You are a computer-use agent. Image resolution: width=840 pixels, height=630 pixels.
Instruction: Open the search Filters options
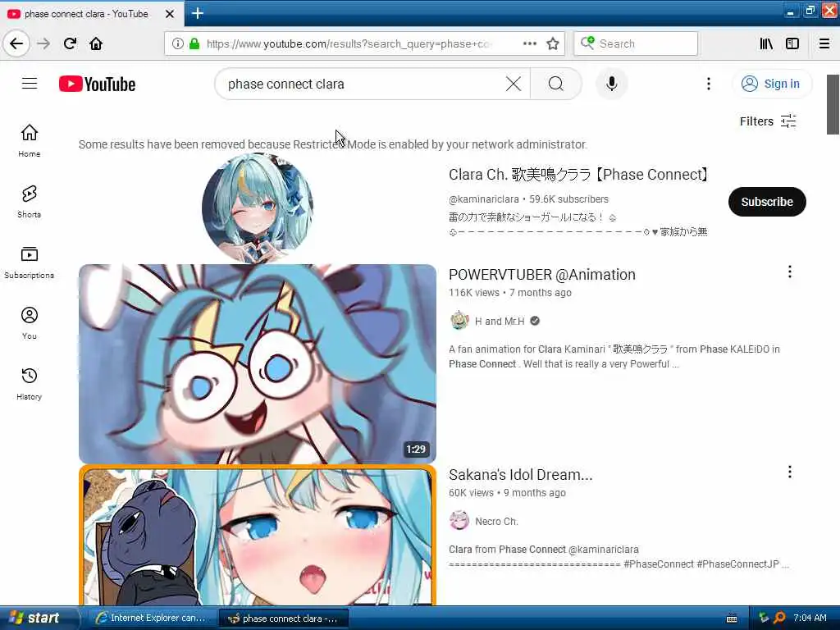[768, 121]
